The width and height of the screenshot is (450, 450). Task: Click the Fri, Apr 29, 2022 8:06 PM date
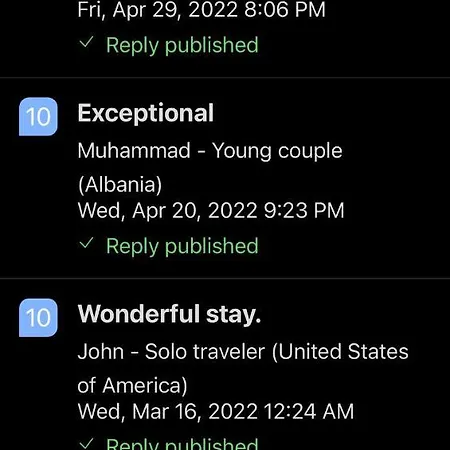click(201, 10)
